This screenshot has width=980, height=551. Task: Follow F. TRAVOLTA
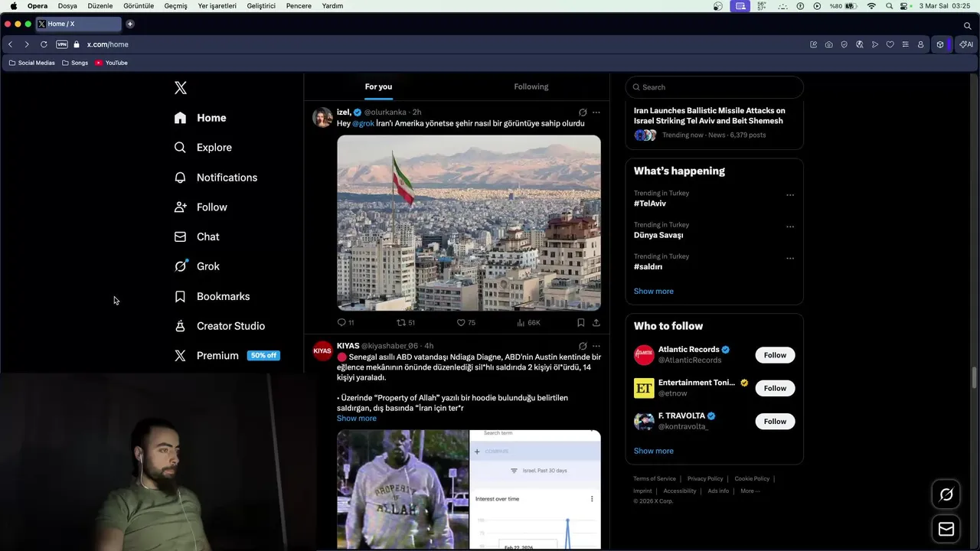click(x=775, y=421)
